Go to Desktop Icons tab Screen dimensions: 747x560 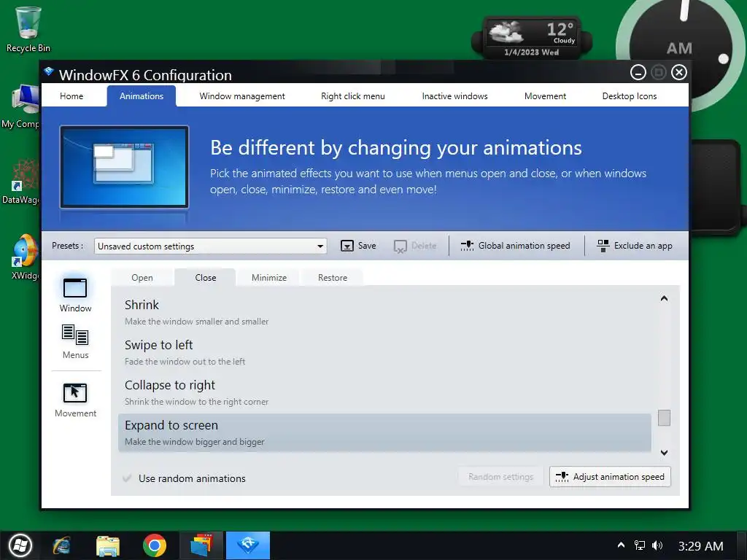pos(630,96)
